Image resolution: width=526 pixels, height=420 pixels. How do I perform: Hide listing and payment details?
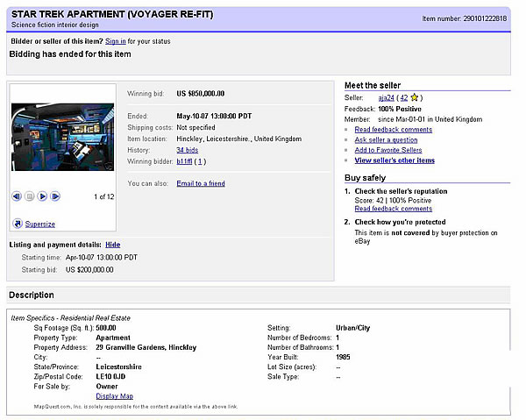(x=112, y=243)
